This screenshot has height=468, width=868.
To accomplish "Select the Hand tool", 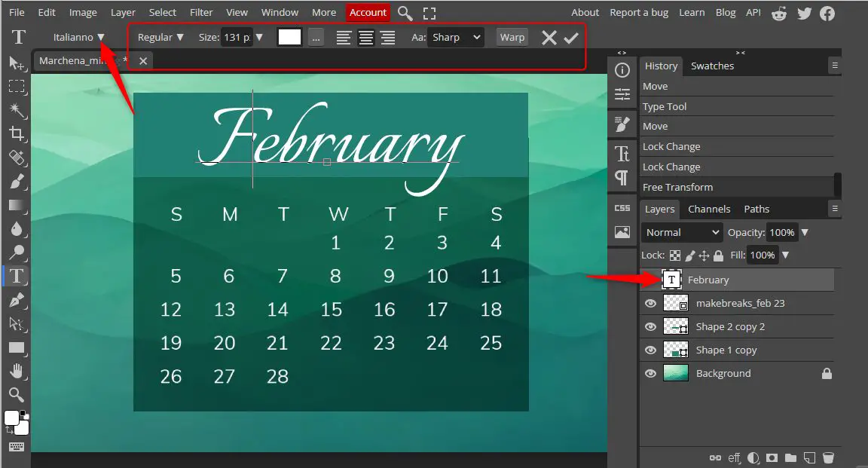I will [17, 370].
